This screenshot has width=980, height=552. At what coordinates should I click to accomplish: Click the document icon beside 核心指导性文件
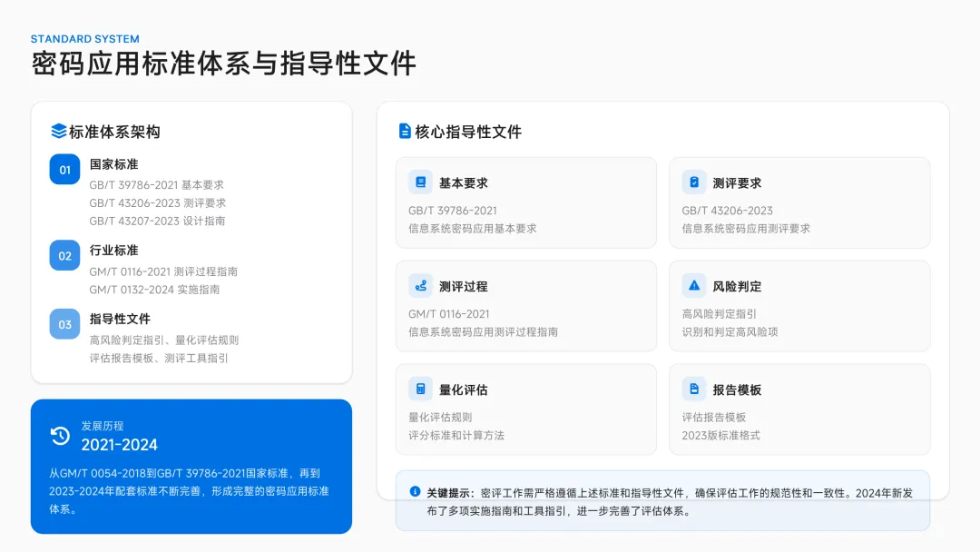pyautogui.click(x=405, y=132)
